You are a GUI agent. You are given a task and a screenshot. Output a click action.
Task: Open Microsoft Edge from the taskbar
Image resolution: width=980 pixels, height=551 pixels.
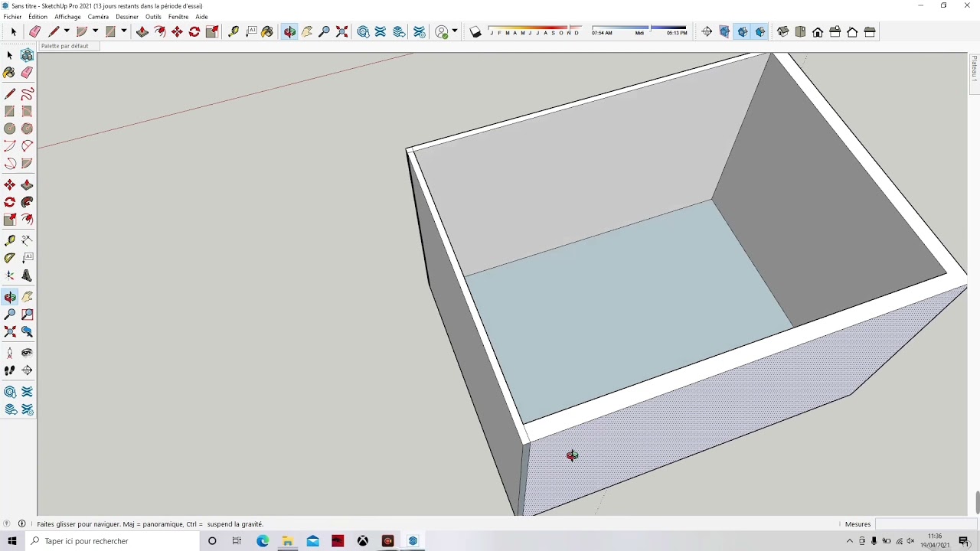click(x=263, y=541)
